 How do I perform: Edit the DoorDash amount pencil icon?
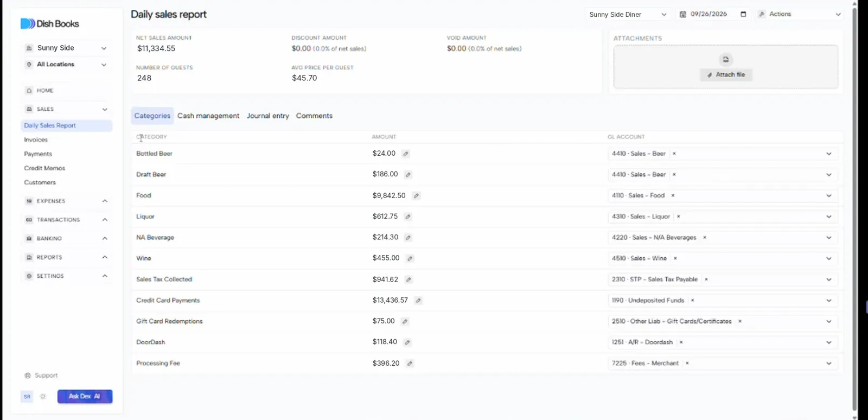[x=407, y=342]
